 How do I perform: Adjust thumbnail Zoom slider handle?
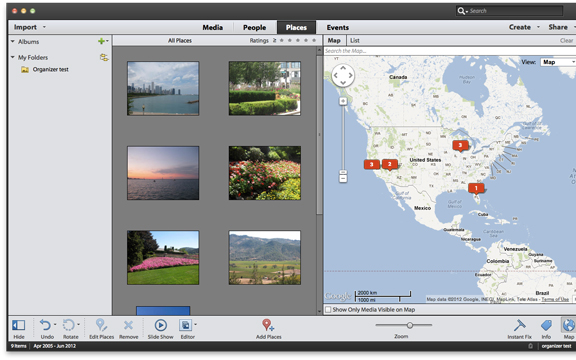(x=410, y=325)
